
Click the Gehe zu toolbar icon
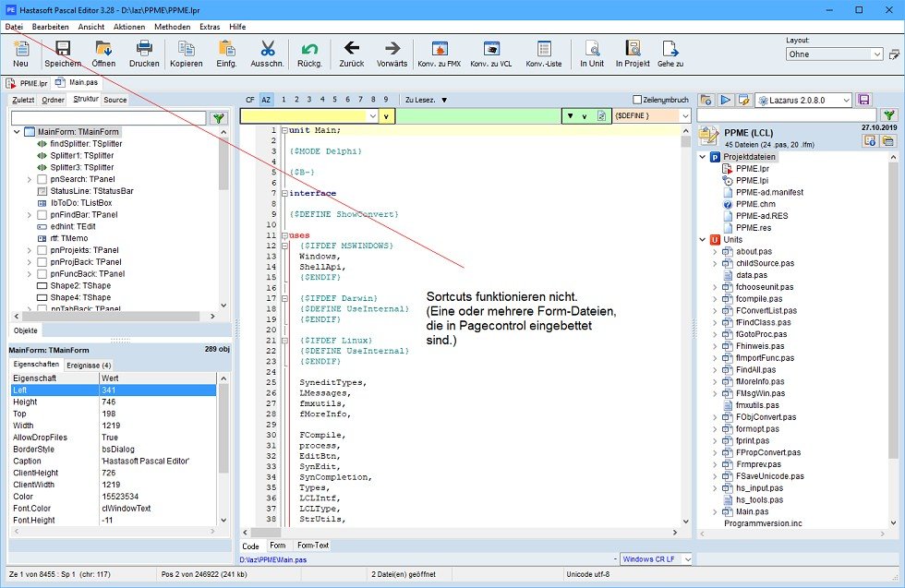pyautogui.click(x=670, y=49)
